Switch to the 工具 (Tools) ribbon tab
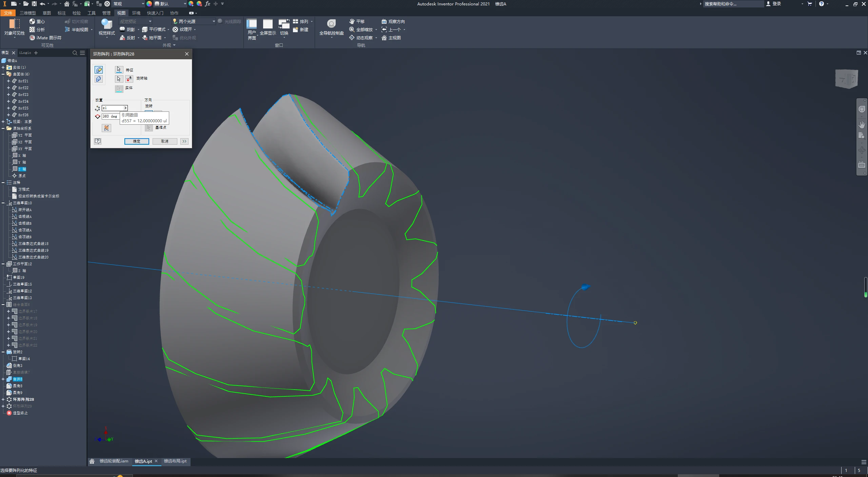 pyautogui.click(x=92, y=13)
